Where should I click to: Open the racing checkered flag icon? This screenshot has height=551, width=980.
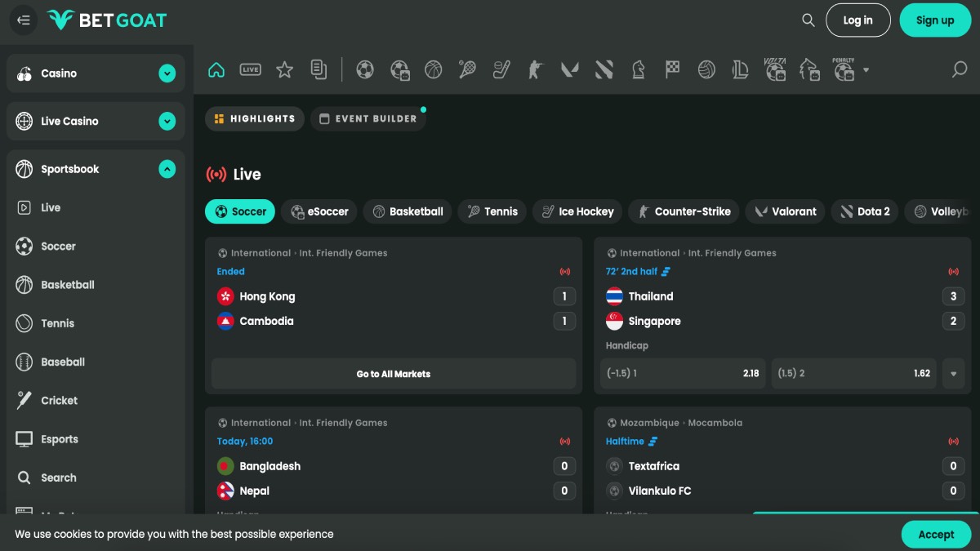[672, 70]
